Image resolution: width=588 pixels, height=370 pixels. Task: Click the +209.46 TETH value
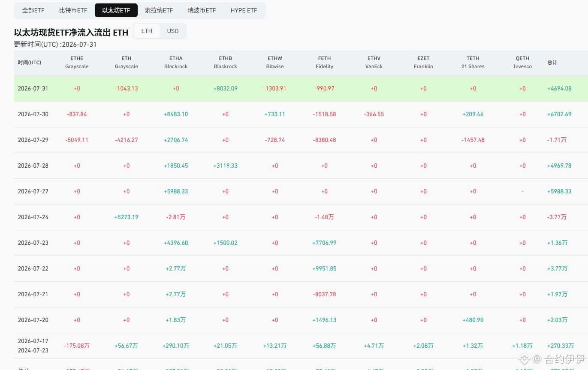click(x=473, y=114)
